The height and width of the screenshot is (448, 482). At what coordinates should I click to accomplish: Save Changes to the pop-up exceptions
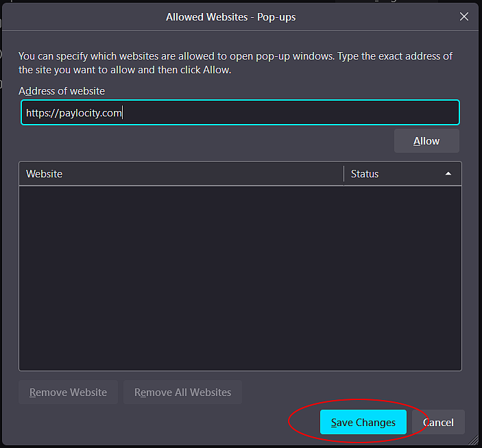(363, 423)
